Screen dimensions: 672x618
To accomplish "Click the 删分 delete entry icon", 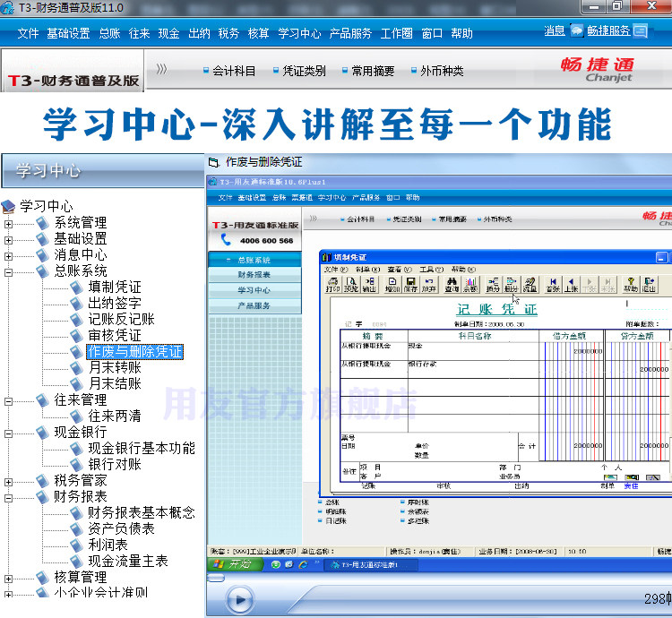I will click(x=512, y=285).
